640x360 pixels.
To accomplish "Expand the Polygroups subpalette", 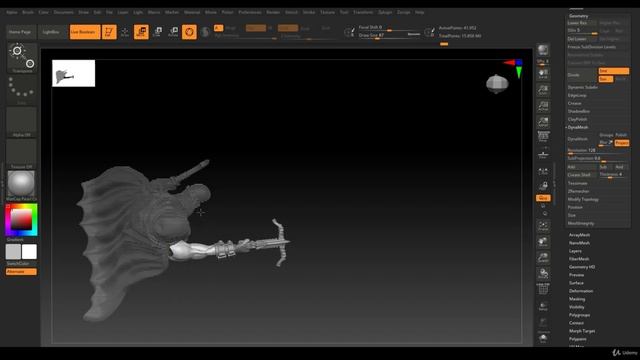I will pyautogui.click(x=579, y=315).
